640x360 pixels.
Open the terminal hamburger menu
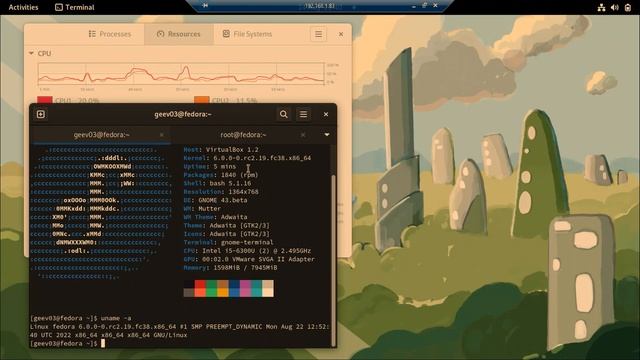[x=303, y=114]
